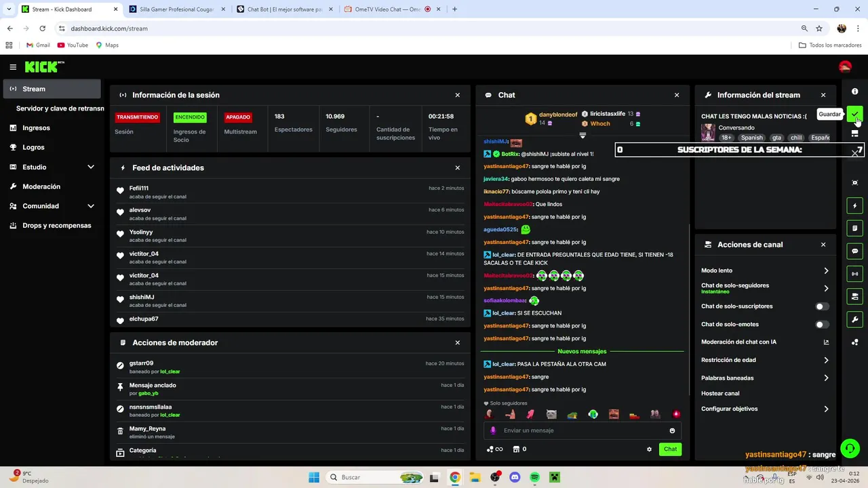
Task: Open Servidor y clave de retransmisión item
Action: 58,108
